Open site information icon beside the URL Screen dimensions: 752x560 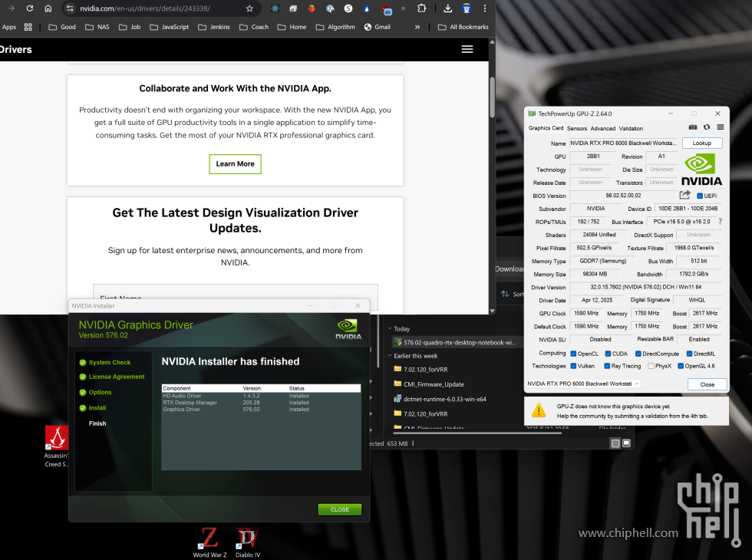pos(70,8)
